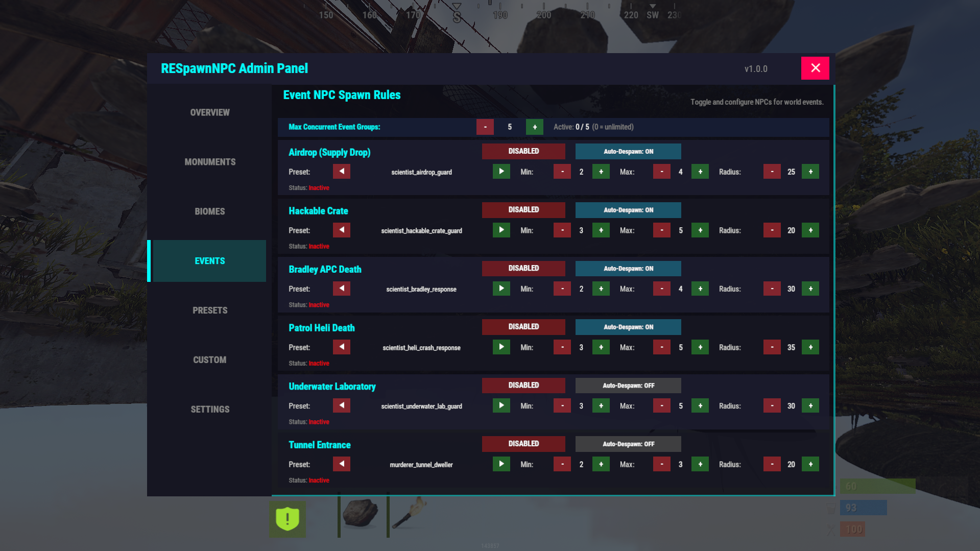Choose next preset for Tunnel Entrance

point(501,464)
